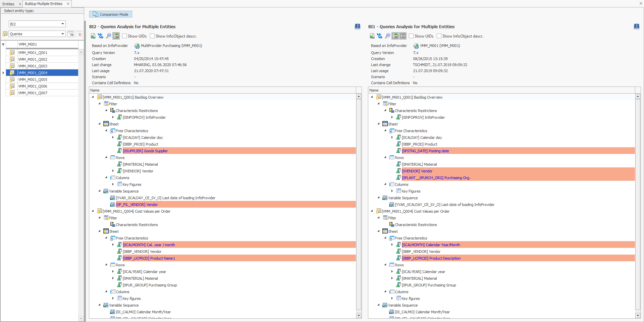Open the search magnifier in the left panel

pos(108,36)
